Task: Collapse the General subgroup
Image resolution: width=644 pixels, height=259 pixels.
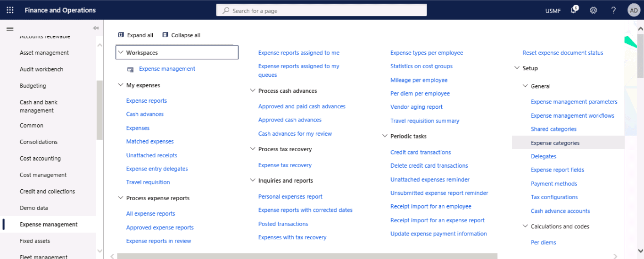Action: [x=526, y=86]
